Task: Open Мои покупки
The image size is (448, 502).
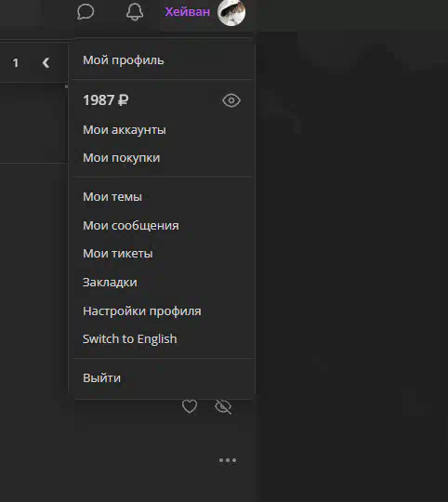Action: coord(121,158)
